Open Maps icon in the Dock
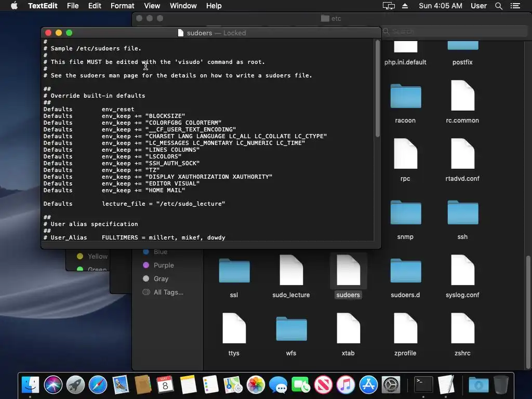 [233, 385]
